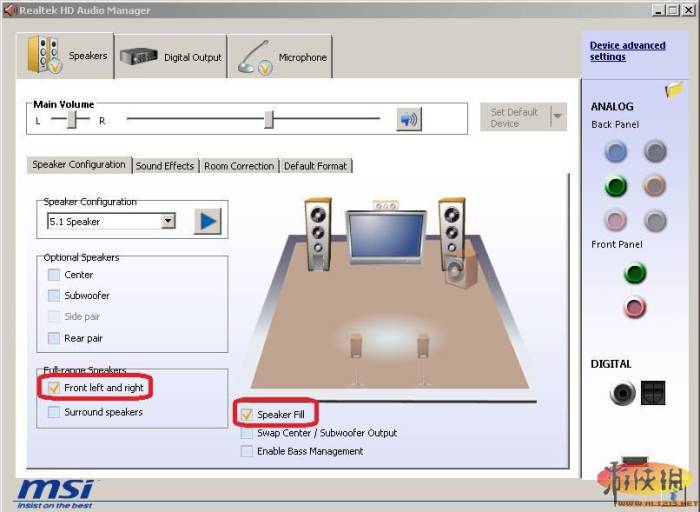Enable Swap Center / Subwoofer Output
The image size is (700, 512).
247,433
